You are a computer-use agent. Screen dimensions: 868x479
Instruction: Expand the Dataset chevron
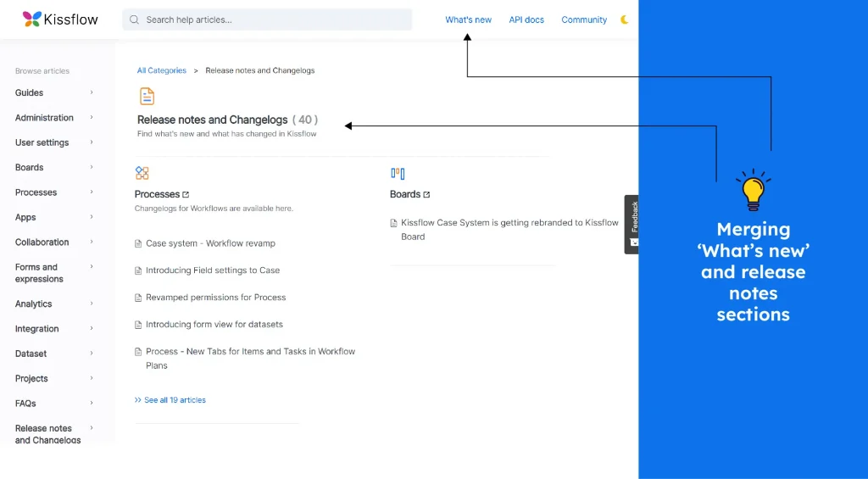[x=92, y=354]
